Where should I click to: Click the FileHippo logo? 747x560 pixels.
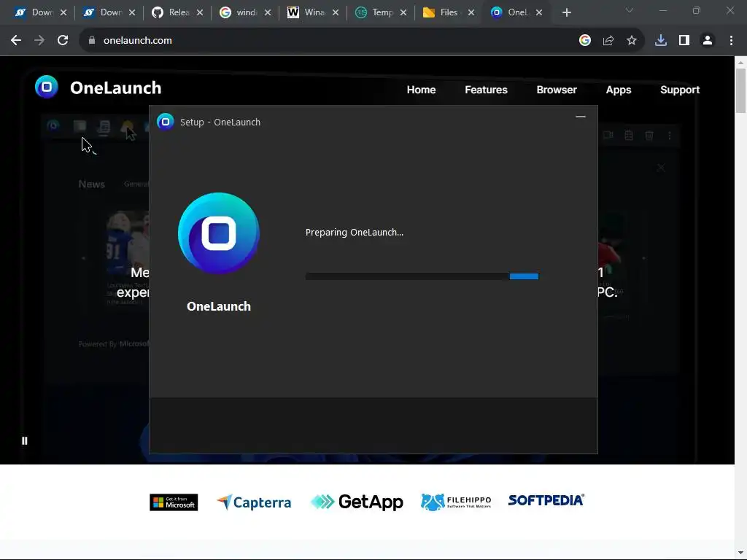click(x=456, y=502)
